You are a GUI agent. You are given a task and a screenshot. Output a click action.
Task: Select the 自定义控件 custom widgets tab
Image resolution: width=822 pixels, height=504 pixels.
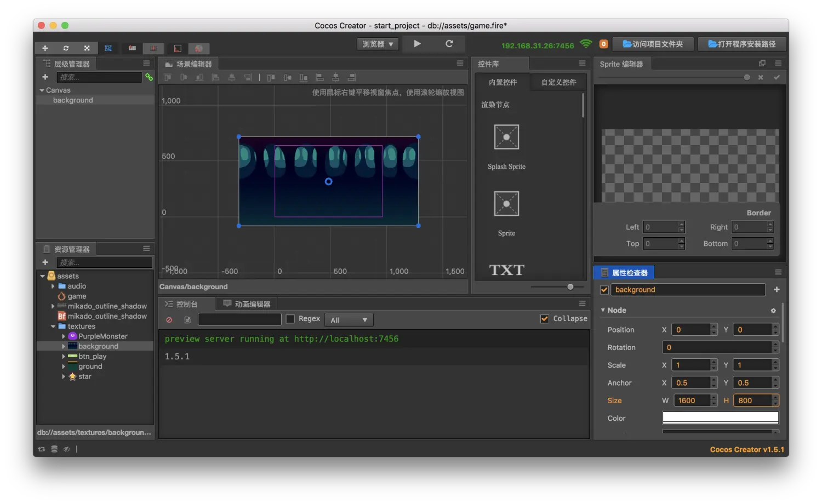click(558, 82)
